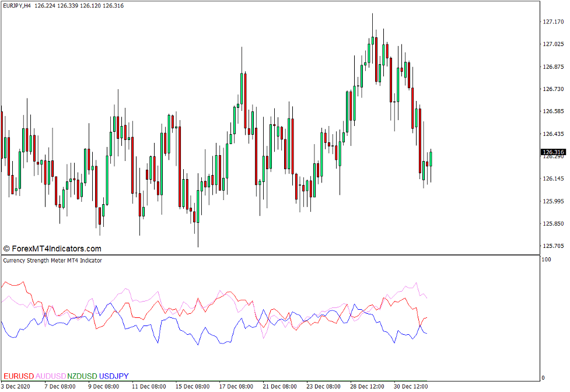The height and width of the screenshot is (392, 570).
Task: Click the blue USDJPY legend label
Action: (114, 376)
